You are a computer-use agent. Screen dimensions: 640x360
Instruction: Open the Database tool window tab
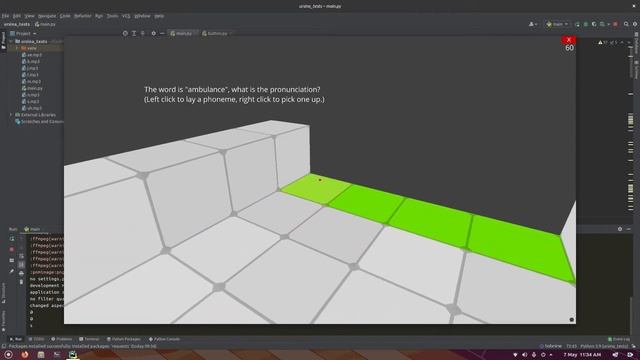[636, 44]
